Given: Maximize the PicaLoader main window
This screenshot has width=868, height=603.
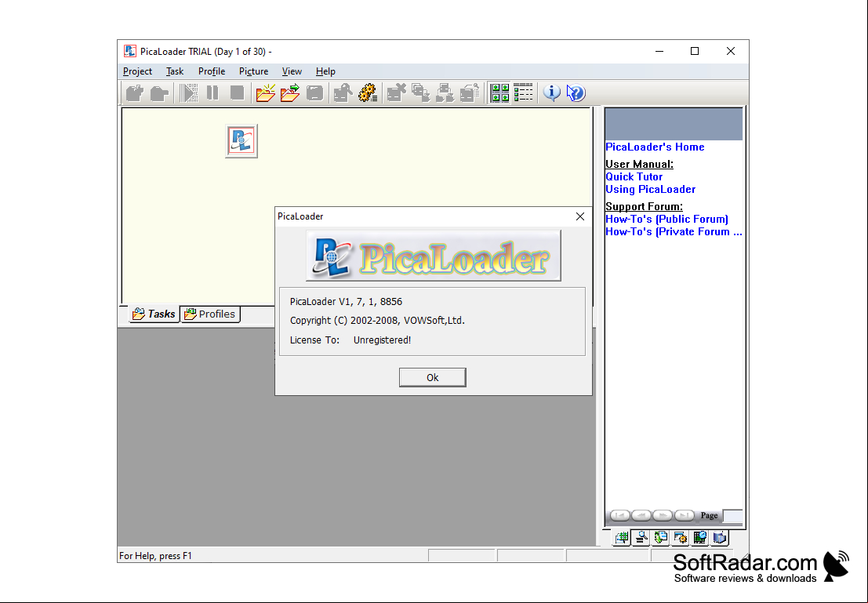Looking at the screenshot, I should (695, 52).
